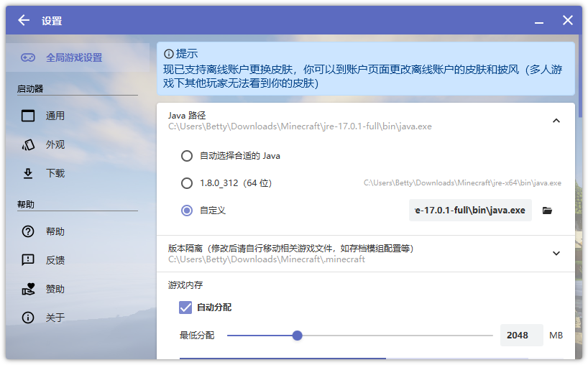This screenshot has width=588, height=365.
Task: Click the question mark help icon
Action: click(28, 231)
